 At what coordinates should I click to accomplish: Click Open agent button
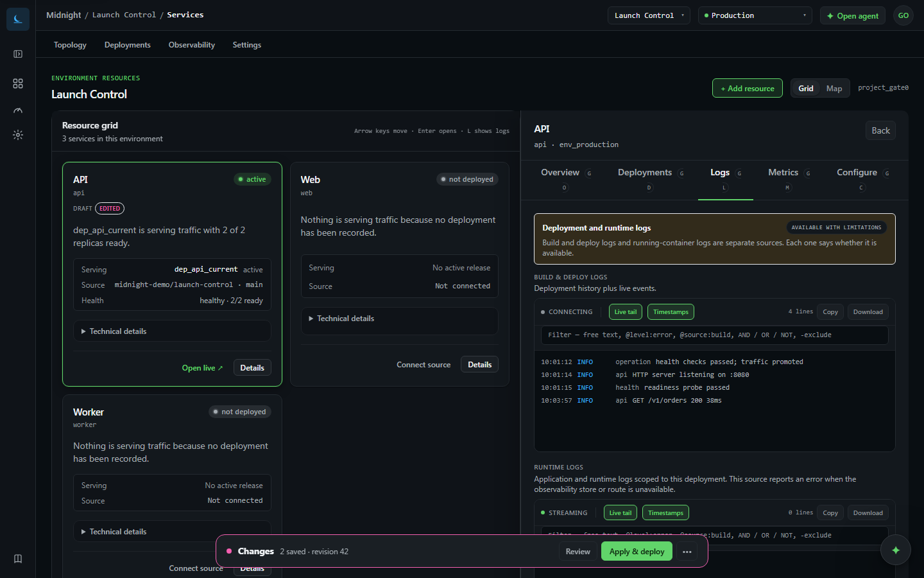(x=853, y=15)
